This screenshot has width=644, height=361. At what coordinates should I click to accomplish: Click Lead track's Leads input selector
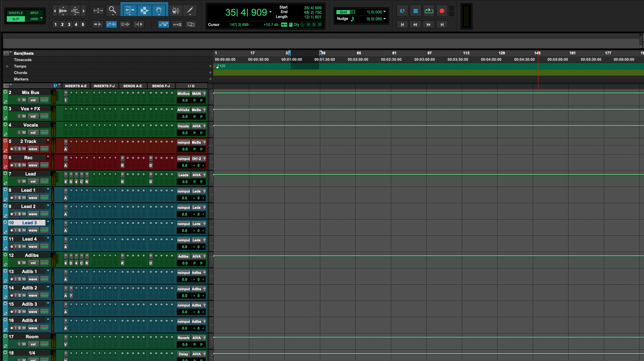click(x=183, y=175)
